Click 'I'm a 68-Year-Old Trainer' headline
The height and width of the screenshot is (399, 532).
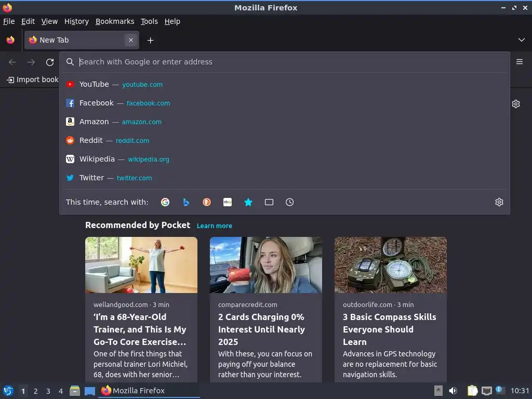pos(140,329)
